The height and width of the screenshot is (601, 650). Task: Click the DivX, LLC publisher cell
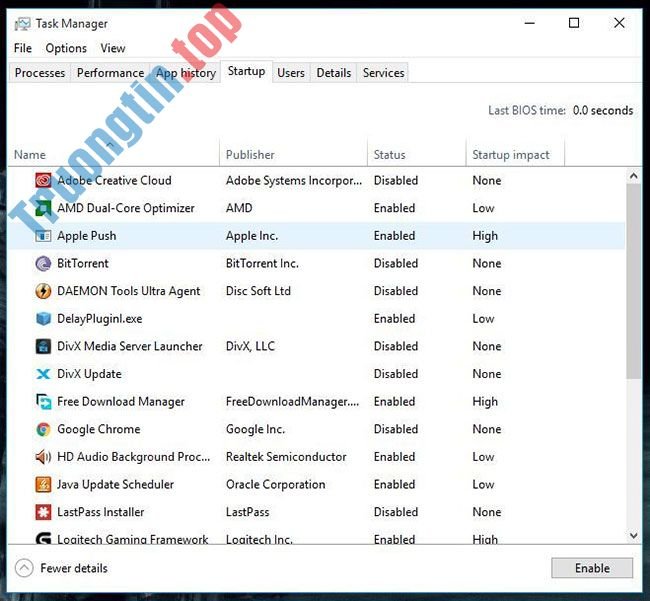[x=250, y=347]
